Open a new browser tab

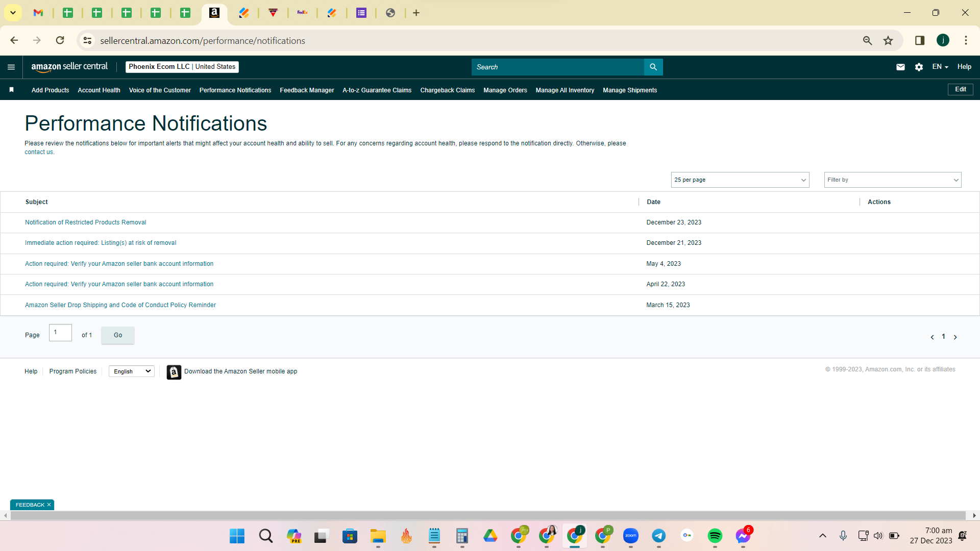click(416, 13)
